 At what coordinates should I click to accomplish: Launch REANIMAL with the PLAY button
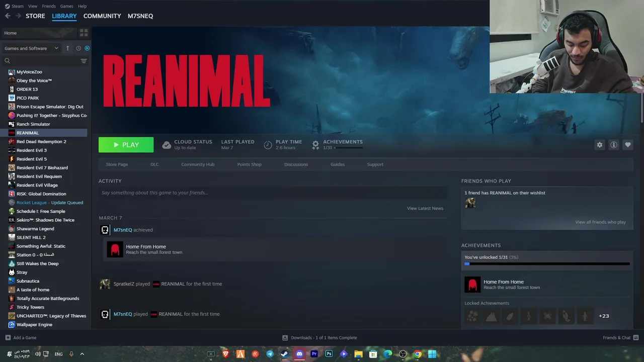[x=126, y=145]
